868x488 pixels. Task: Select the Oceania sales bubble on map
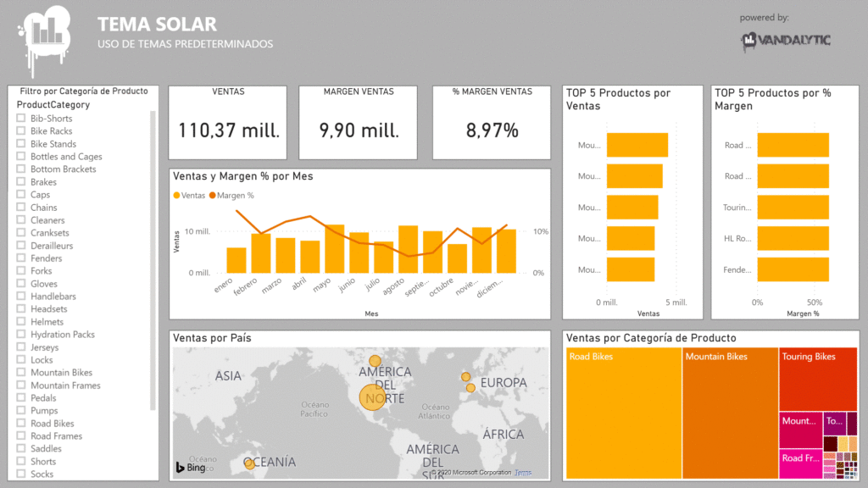click(250, 463)
